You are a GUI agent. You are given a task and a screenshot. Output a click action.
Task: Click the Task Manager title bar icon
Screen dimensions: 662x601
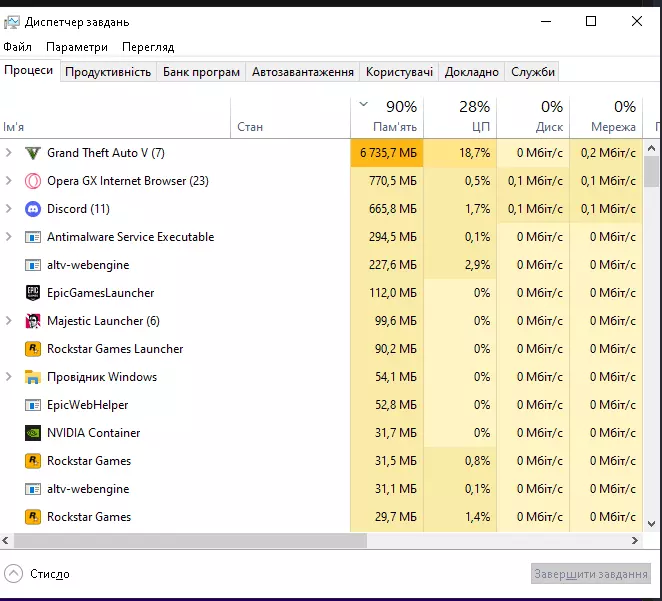[x=12, y=22]
